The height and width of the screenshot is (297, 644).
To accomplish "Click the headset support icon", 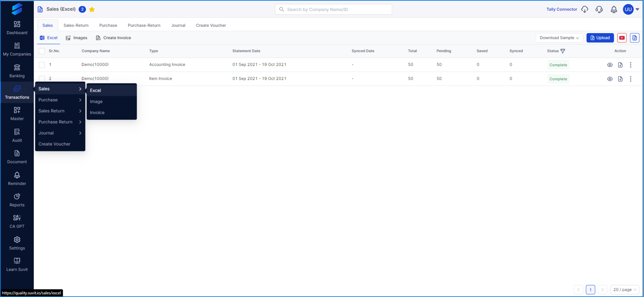I will (x=599, y=9).
